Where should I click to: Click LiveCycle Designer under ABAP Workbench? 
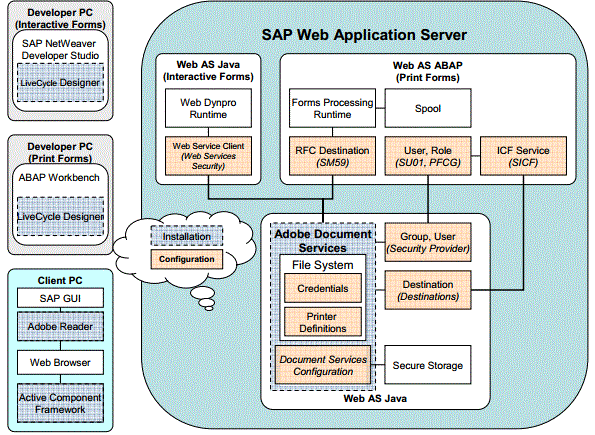pyautogui.click(x=60, y=216)
